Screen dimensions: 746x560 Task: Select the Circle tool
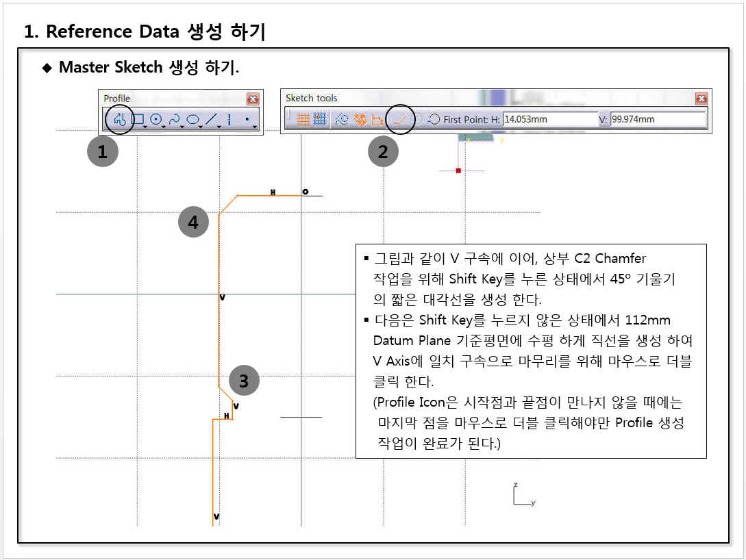point(156,119)
